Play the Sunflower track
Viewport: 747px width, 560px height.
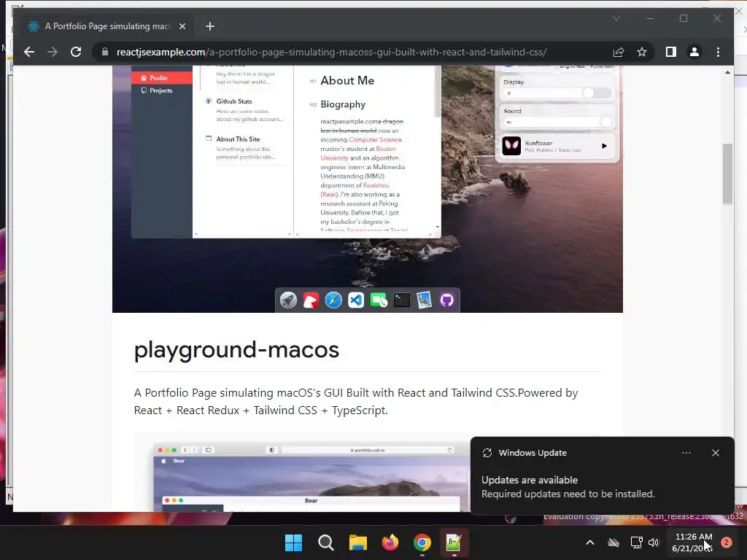604,146
